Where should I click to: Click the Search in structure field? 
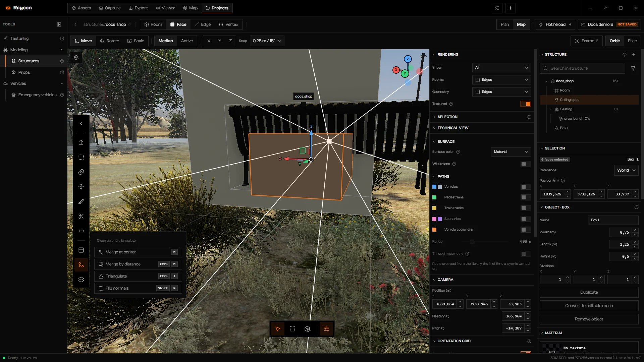pos(582,68)
